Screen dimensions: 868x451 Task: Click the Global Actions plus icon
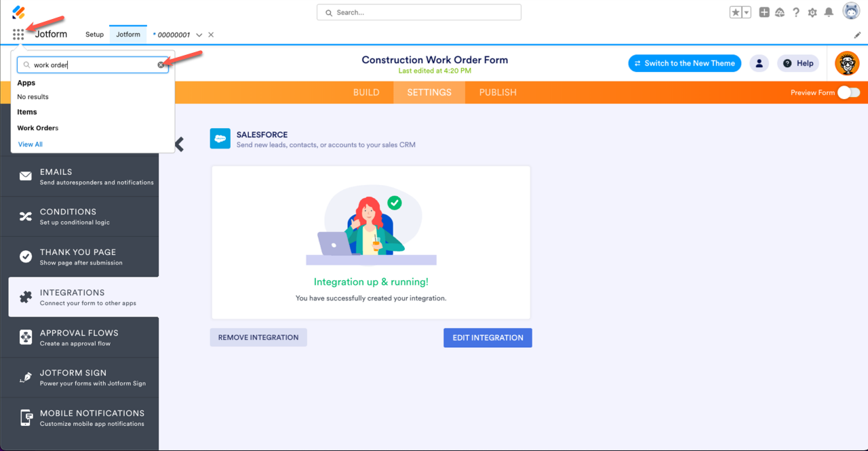pos(764,12)
